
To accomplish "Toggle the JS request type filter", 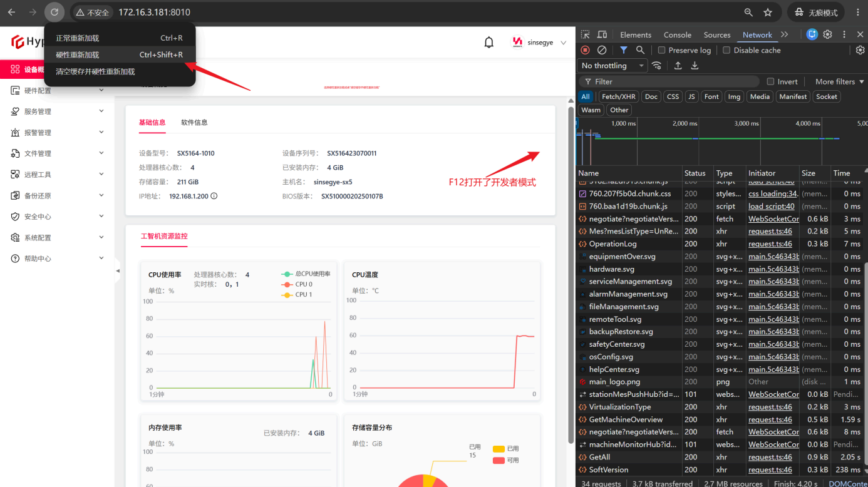I will pyautogui.click(x=691, y=96).
